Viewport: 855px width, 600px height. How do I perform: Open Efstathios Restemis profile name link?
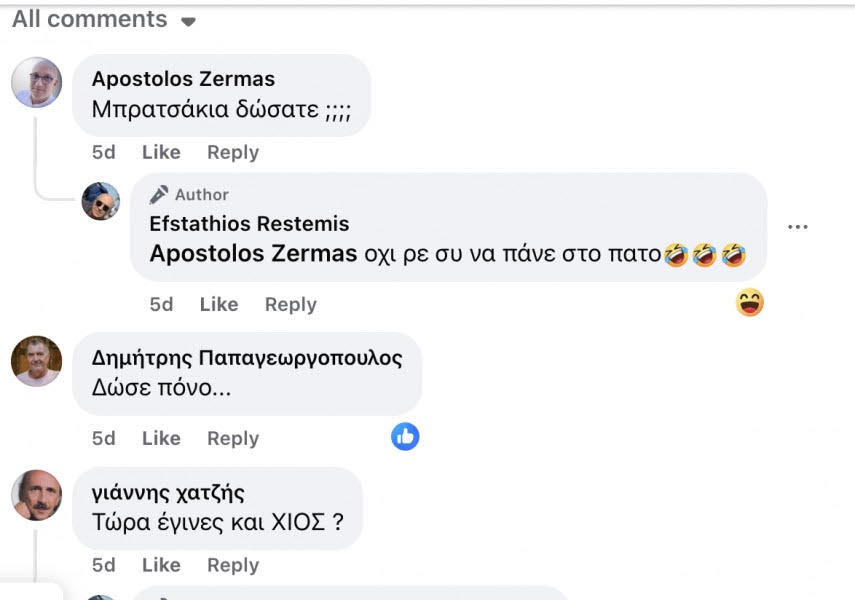pyautogui.click(x=249, y=224)
